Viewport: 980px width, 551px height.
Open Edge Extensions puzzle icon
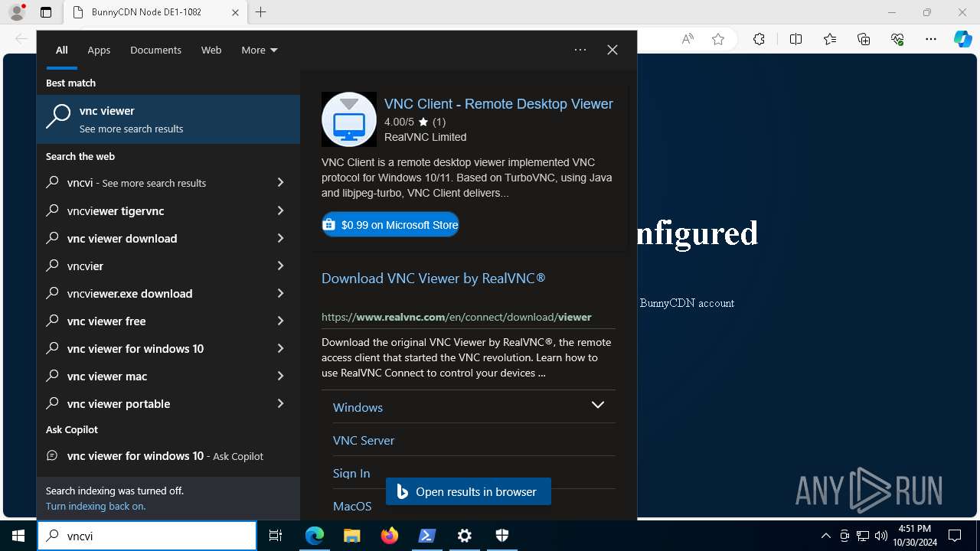pos(759,39)
